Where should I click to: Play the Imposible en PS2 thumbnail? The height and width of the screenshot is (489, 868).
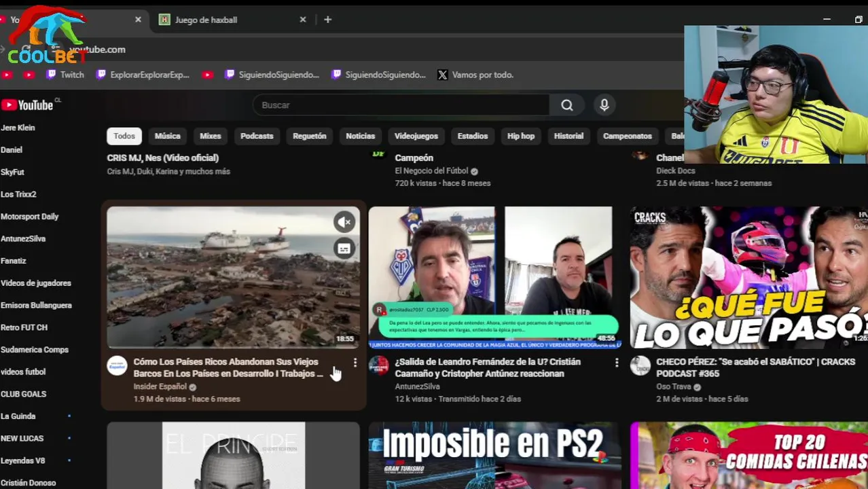click(494, 455)
